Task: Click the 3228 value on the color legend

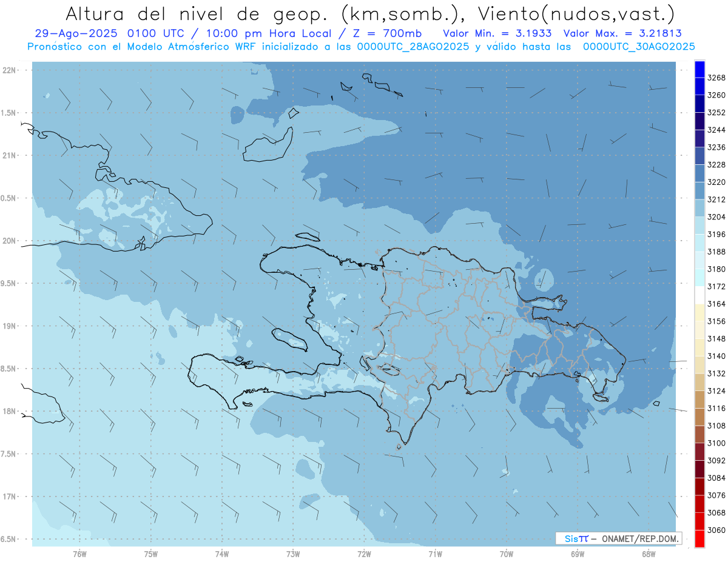Action: [x=716, y=164]
